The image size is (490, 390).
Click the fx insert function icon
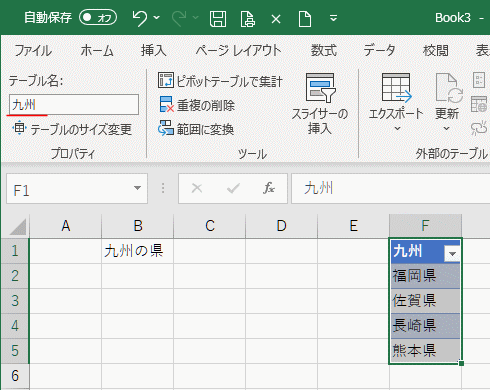(268, 188)
